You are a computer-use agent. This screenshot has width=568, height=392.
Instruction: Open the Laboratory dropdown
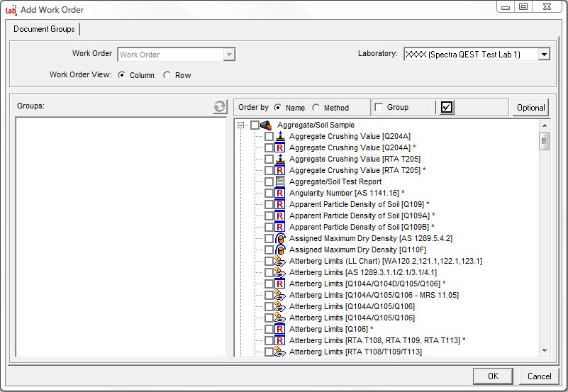coord(543,55)
